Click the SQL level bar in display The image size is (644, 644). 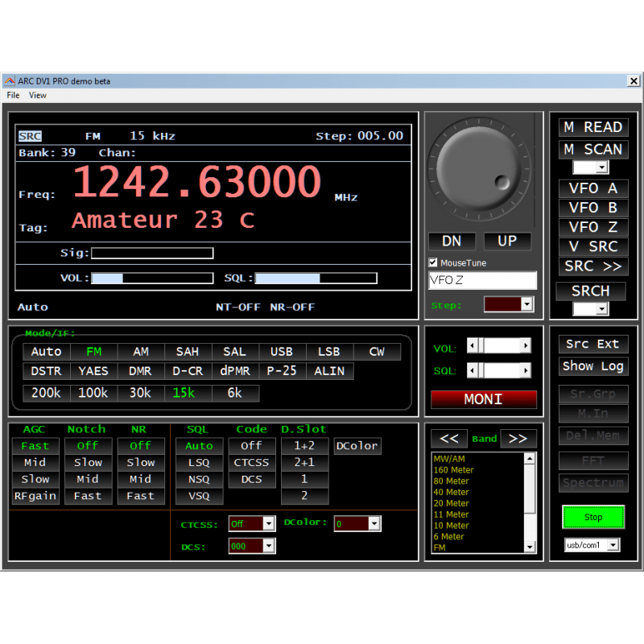pyautogui.click(x=316, y=279)
